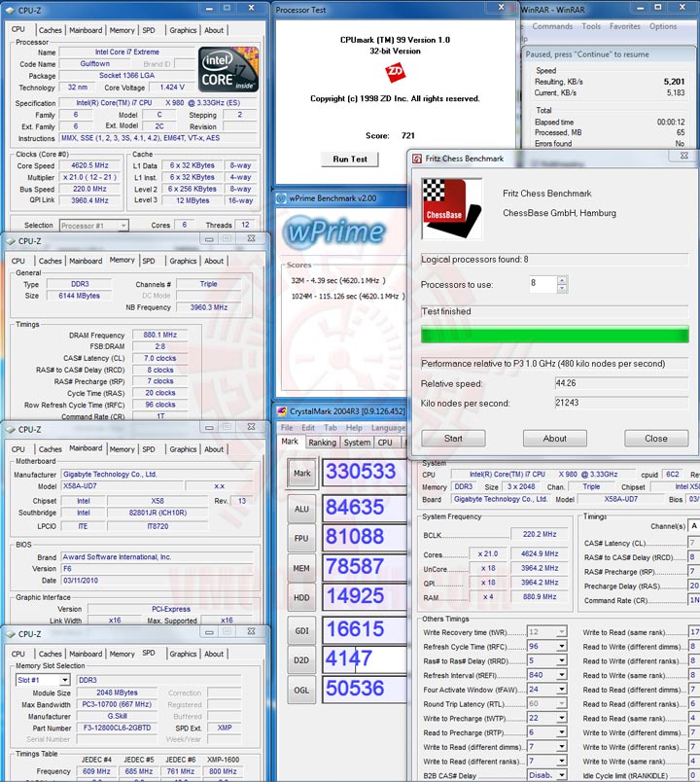
Task: Open About in Fritz Chess Benchmark
Action: pyautogui.click(x=555, y=439)
